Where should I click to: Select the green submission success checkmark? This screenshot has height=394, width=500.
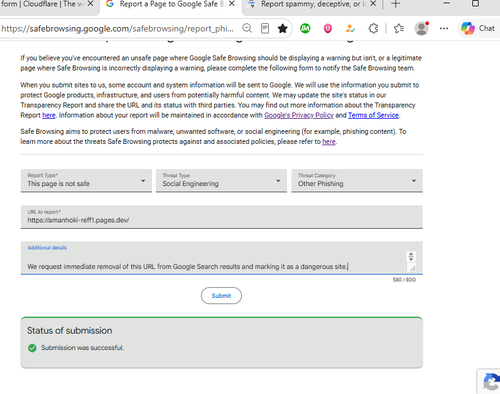tap(32, 348)
